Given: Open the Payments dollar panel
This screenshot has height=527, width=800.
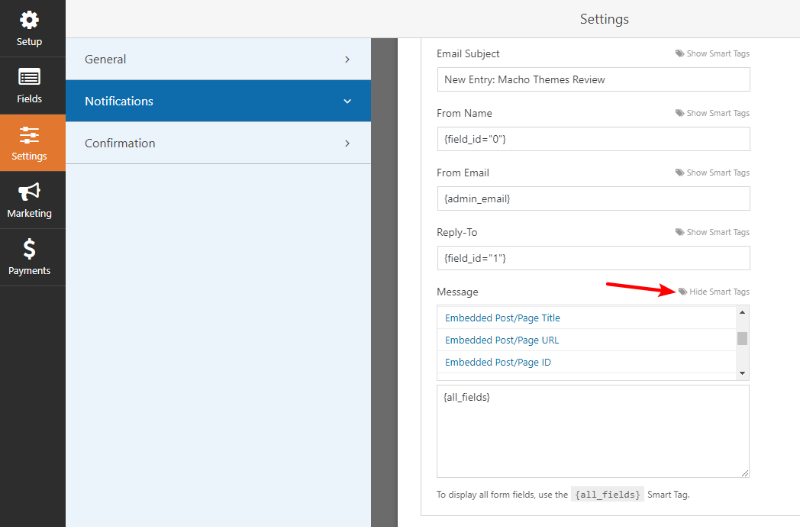Looking at the screenshot, I should pos(29,257).
